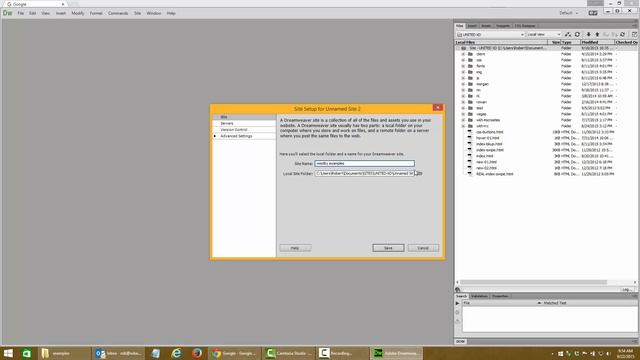Viewport: 640px width, 360px height.
Task: Click the first Refresh icon beside Connect to Remote Server
Action: click(x=577, y=35)
